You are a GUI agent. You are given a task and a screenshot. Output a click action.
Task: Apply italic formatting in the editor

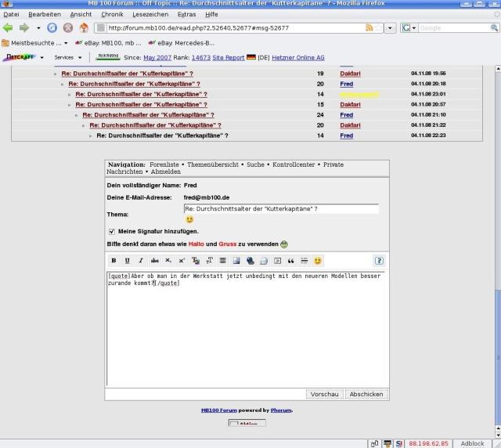tap(141, 261)
